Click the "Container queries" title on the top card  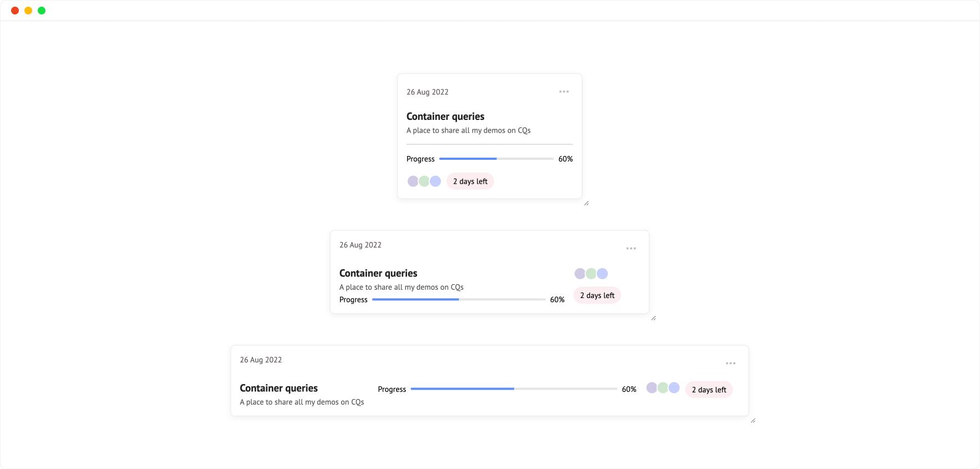point(445,117)
